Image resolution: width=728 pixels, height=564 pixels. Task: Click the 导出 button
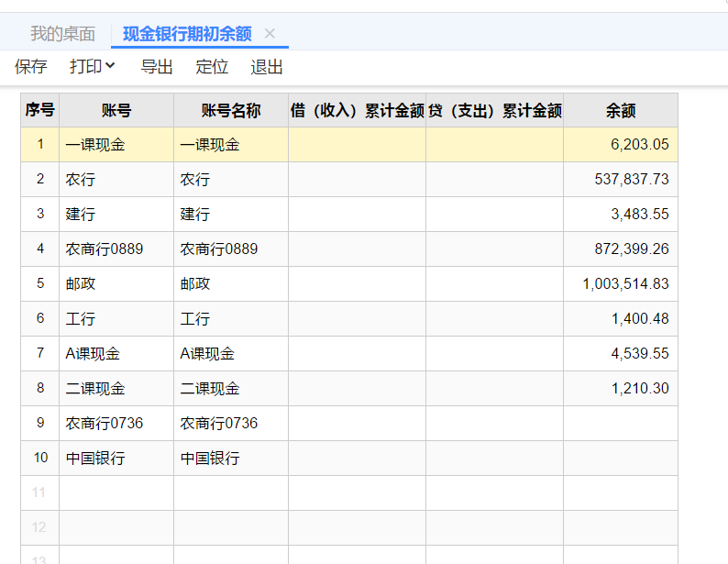tap(157, 67)
